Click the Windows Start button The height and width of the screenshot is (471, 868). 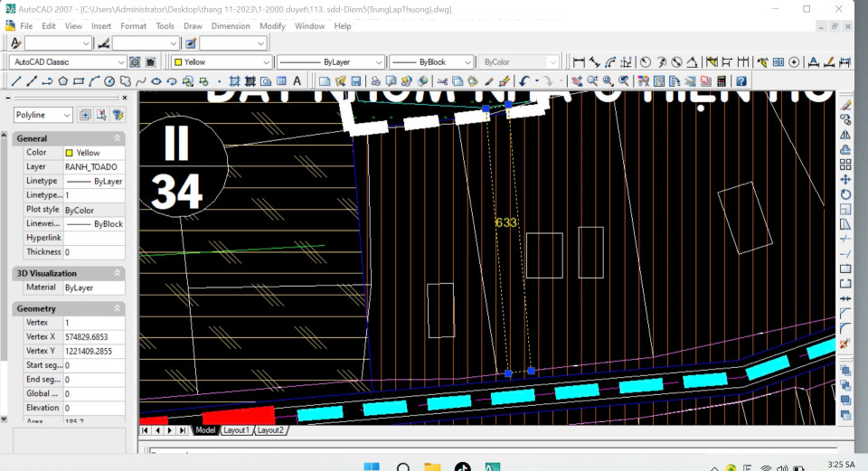[x=372, y=466]
